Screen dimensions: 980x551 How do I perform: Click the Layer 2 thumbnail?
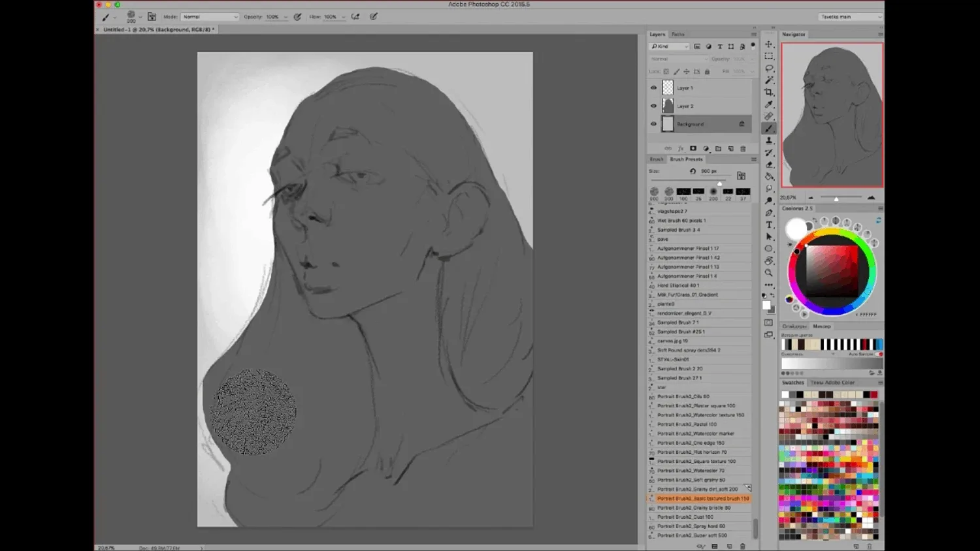tap(668, 105)
